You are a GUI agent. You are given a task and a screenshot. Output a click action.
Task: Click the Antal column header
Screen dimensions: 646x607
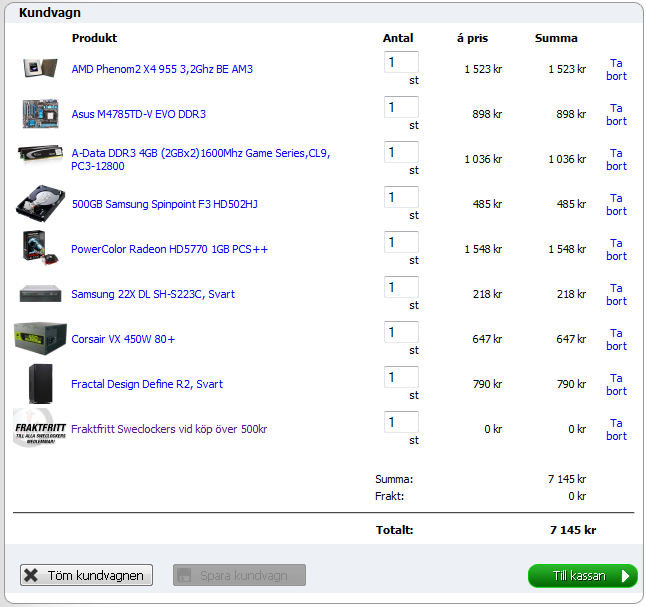pos(398,38)
